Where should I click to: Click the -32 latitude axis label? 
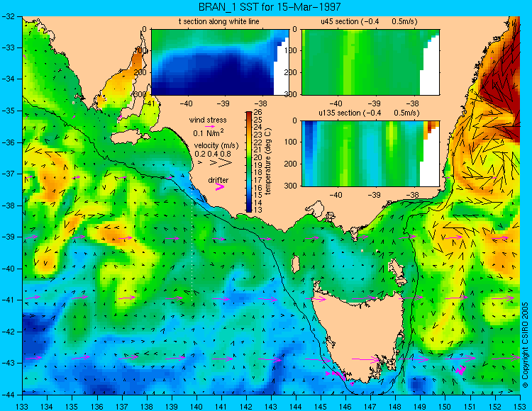click(7, 16)
